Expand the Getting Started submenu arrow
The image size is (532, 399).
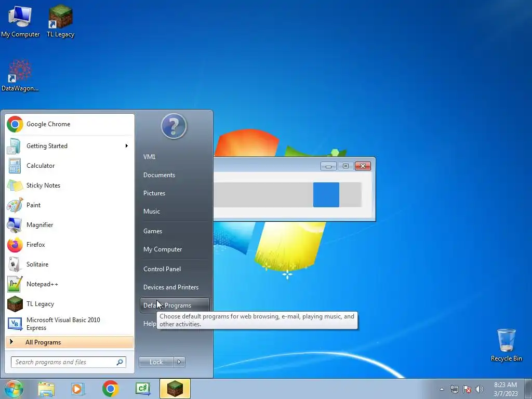click(x=127, y=146)
